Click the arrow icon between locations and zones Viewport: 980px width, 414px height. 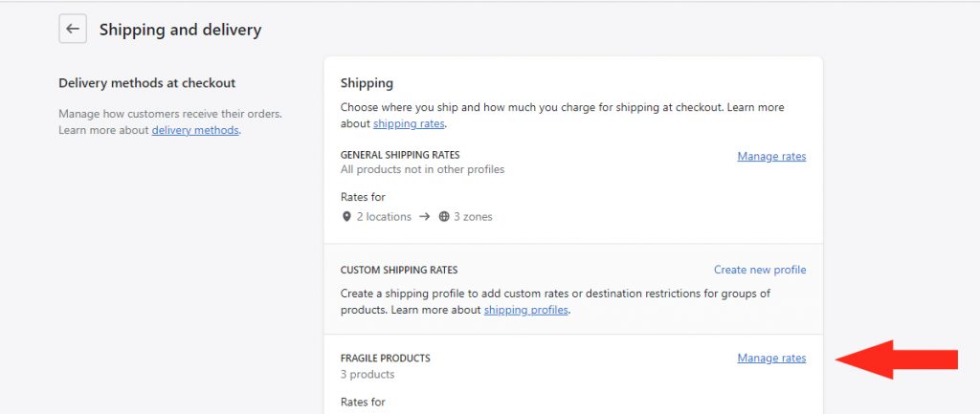coord(424,217)
